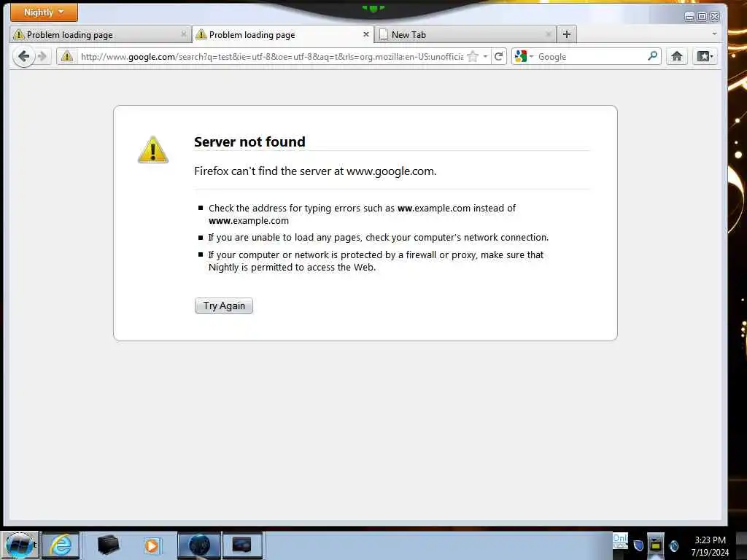Image resolution: width=747 pixels, height=560 pixels.
Task: Close the active Problem loading page tab
Action: point(366,34)
